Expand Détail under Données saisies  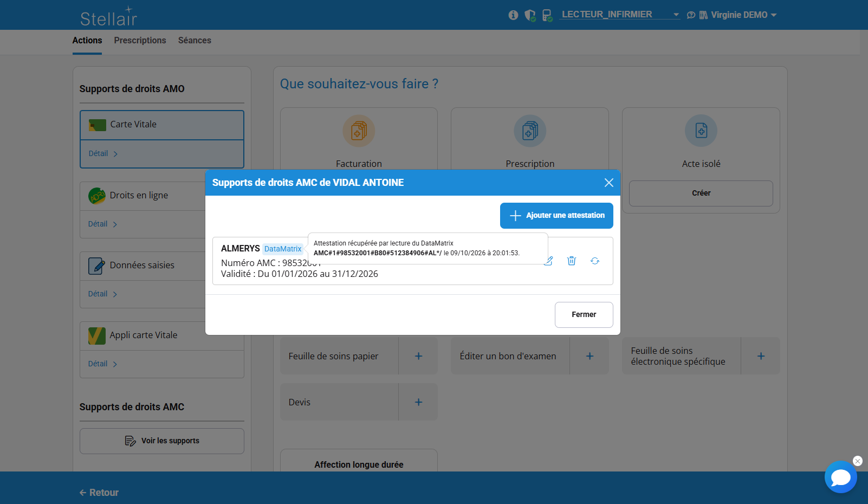[x=103, y=294]
